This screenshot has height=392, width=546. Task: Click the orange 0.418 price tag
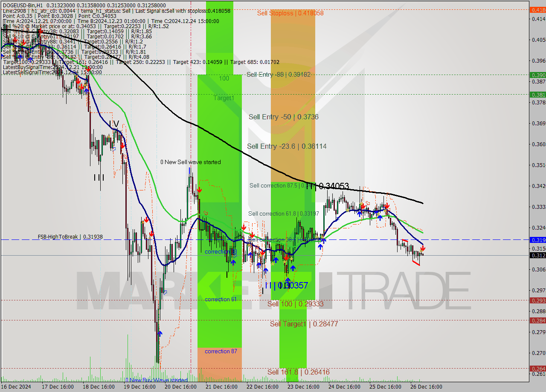537,10
